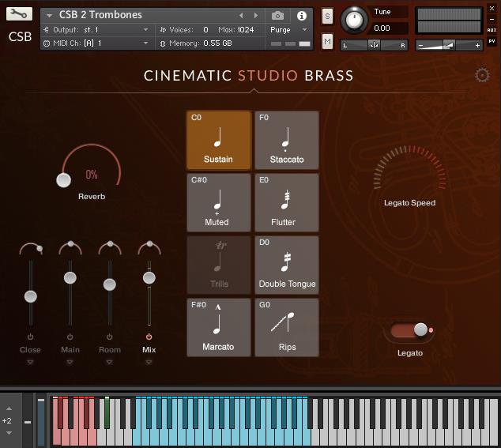
Task: Click the Main mic fader handle
Action: (70, 277)
